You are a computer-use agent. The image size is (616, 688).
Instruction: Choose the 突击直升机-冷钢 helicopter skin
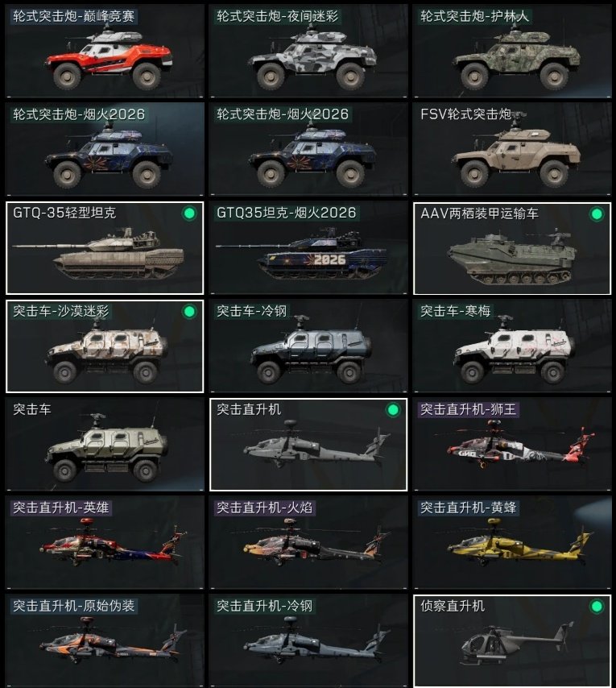click(308, 641)
